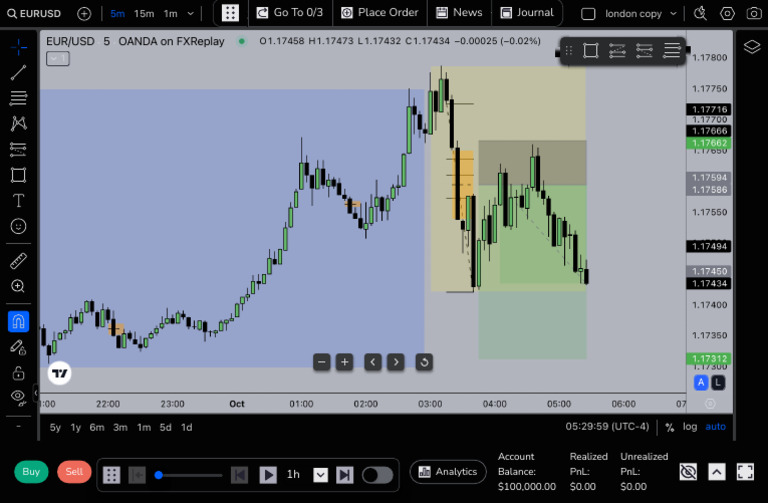Select the 5y date range
768x503 pixels.
[55, 428]
